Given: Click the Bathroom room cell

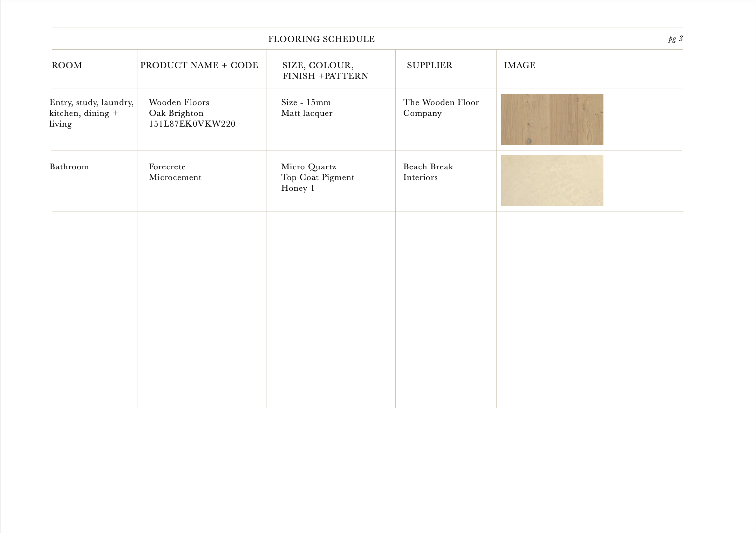Looking at the screenshot, I should point(69,167).
